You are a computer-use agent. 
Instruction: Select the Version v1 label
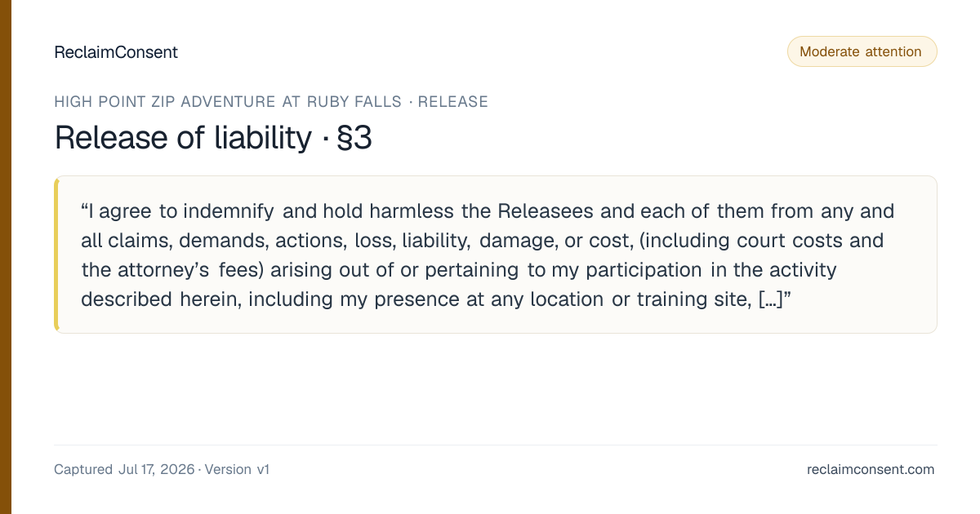(237, 469)
